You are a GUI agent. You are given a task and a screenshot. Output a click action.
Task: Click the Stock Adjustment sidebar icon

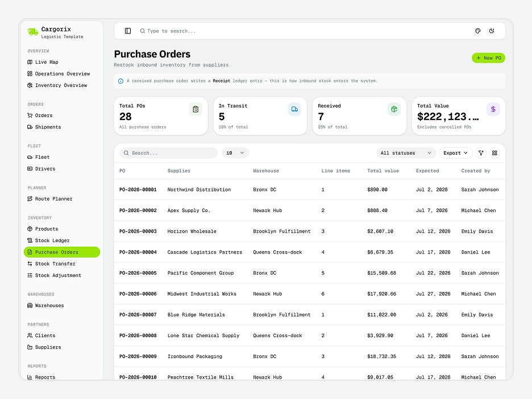point(30,275)
